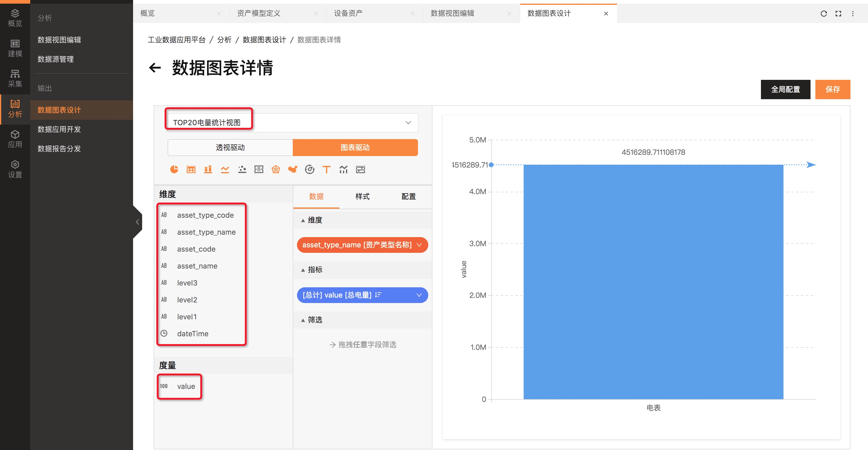Select the gauge chart type icon
868x450 pixels.
pos(310,169)
